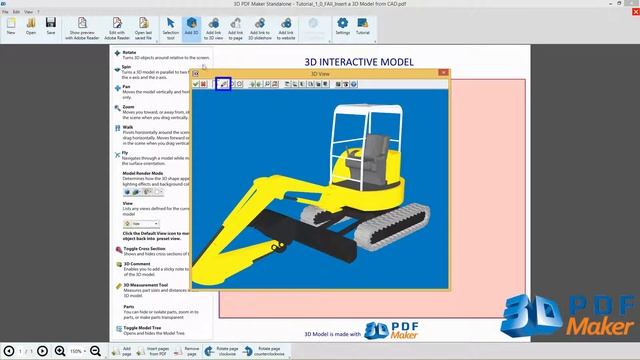Click "Toggle Cross Section" text
640x360 pixels.
(x=144, y=249)
